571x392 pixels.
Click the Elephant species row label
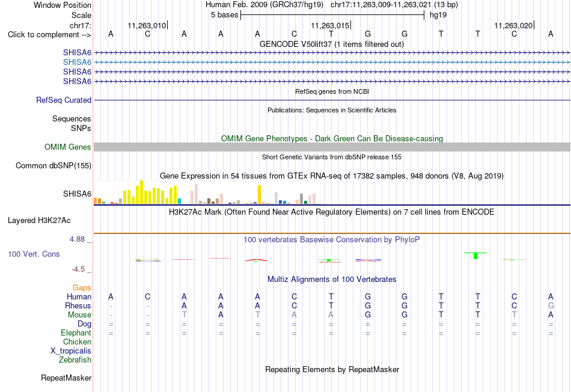76,332
